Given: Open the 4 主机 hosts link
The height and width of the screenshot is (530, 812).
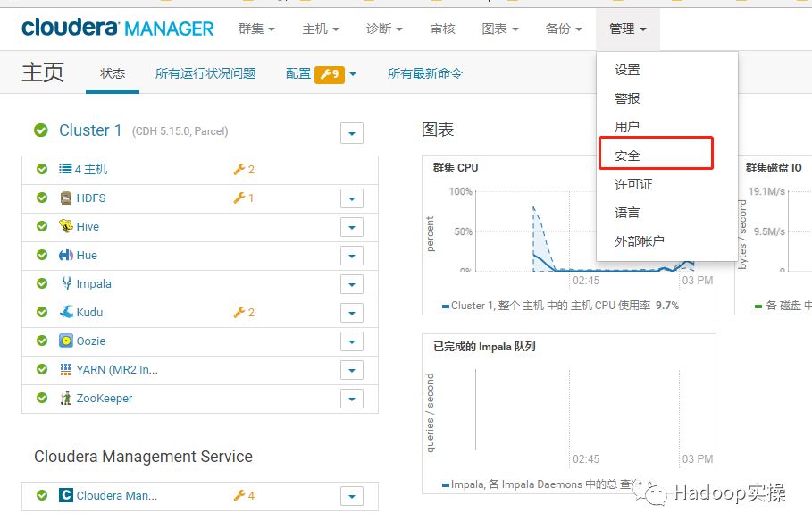Looking at the screenshot, I should pyautogui.click(x=91, y=169).
